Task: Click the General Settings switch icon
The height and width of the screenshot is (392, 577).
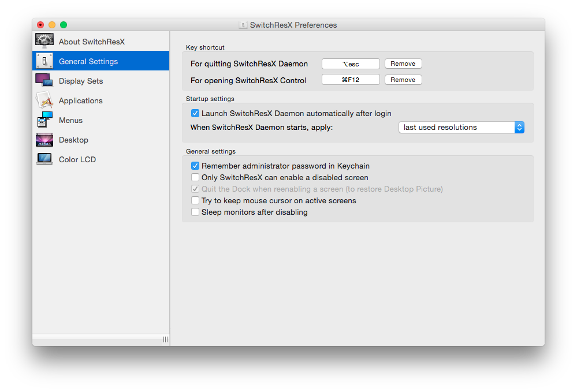Action: click(44, 61)
